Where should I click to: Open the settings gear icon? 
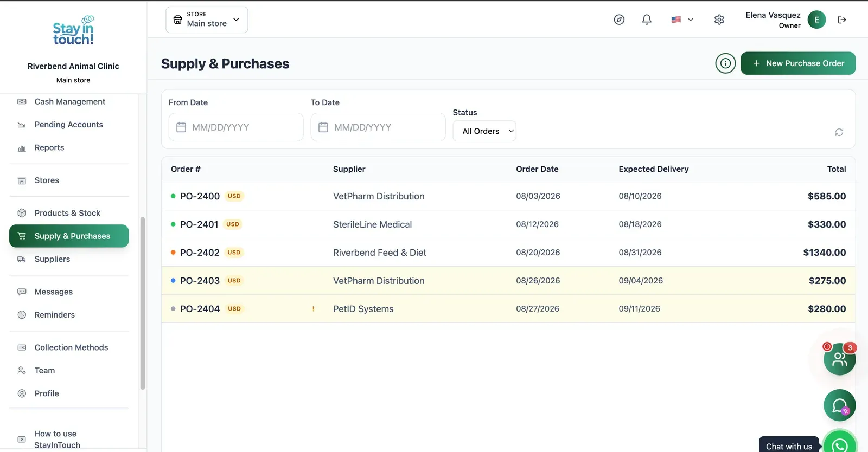(x=719, y=20)
